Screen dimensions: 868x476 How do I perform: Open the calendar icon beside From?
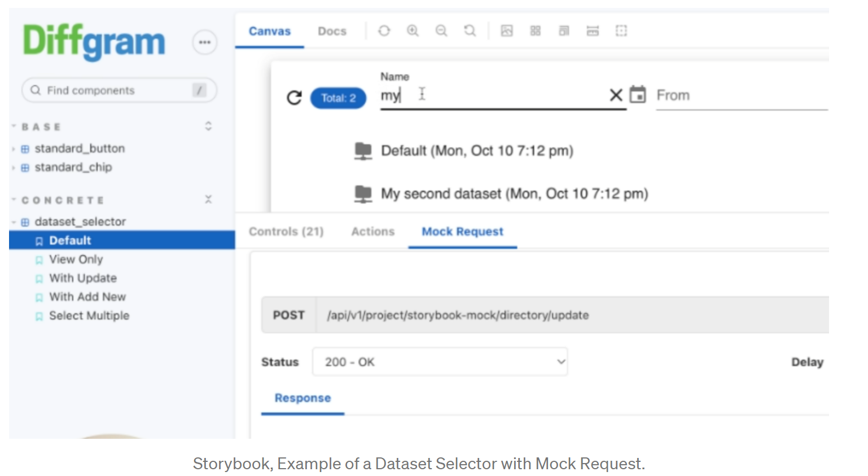(x=638, y=94)
